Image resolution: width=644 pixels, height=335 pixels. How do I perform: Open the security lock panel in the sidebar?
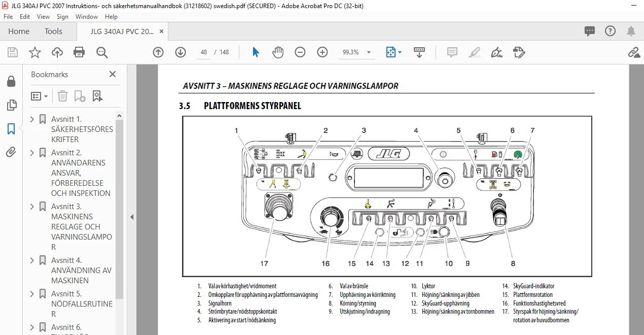point(11,81)
